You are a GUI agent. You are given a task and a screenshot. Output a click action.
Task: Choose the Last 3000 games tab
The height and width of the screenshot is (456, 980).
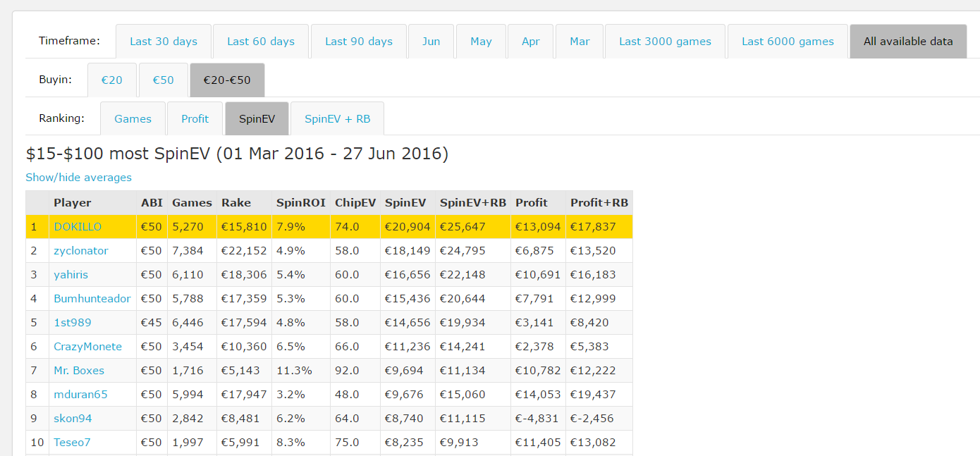pyautogui.click(x=665, y=42)
